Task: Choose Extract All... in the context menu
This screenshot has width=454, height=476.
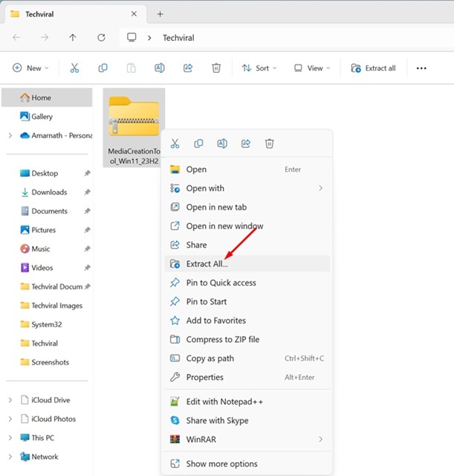Action: 247,263
